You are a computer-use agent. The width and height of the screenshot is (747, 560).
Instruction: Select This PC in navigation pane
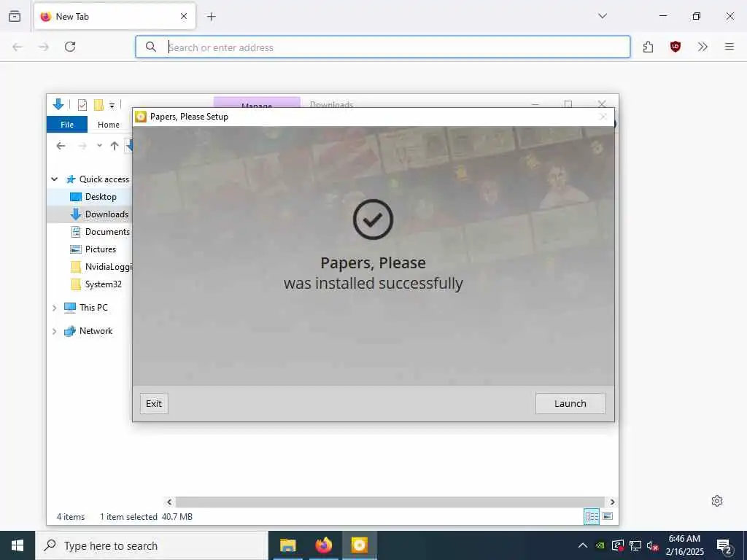93,308
